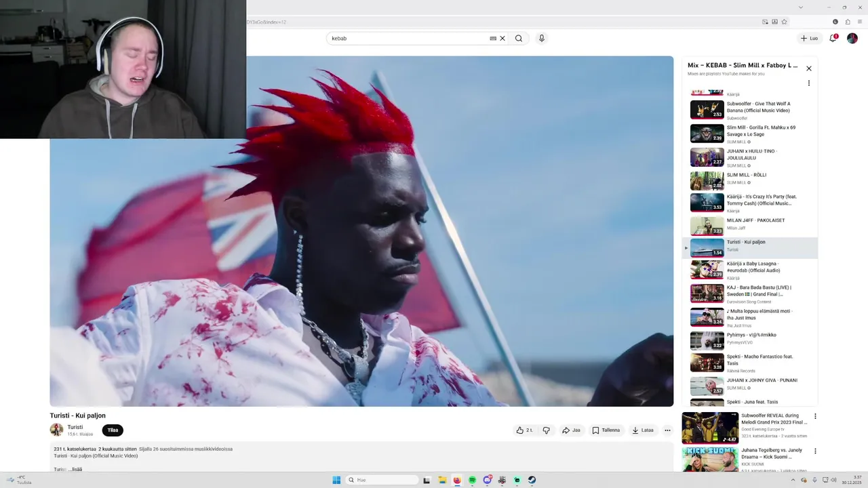Open options for Juhana Tegelberg video
The image size is (868, 488).
coord(815,451)
